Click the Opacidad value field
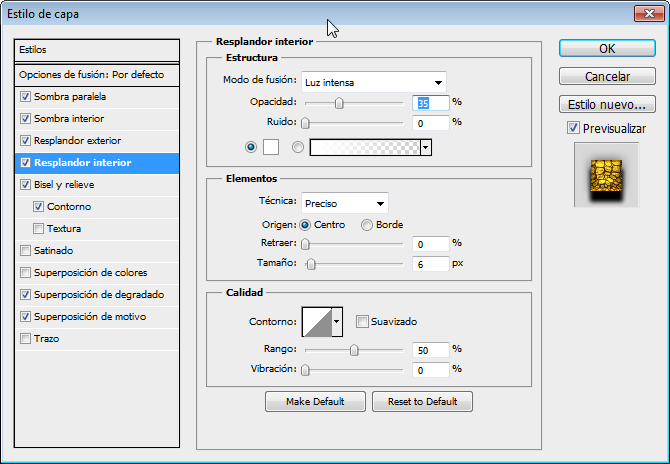Viewport: 670px width, 464px height. click(x=431, y=103)
